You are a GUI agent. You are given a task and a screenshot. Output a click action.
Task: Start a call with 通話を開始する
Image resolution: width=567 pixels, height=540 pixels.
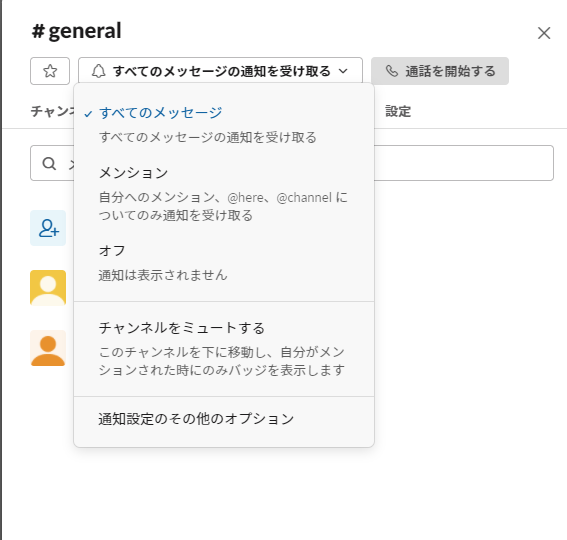coord(440,71)
